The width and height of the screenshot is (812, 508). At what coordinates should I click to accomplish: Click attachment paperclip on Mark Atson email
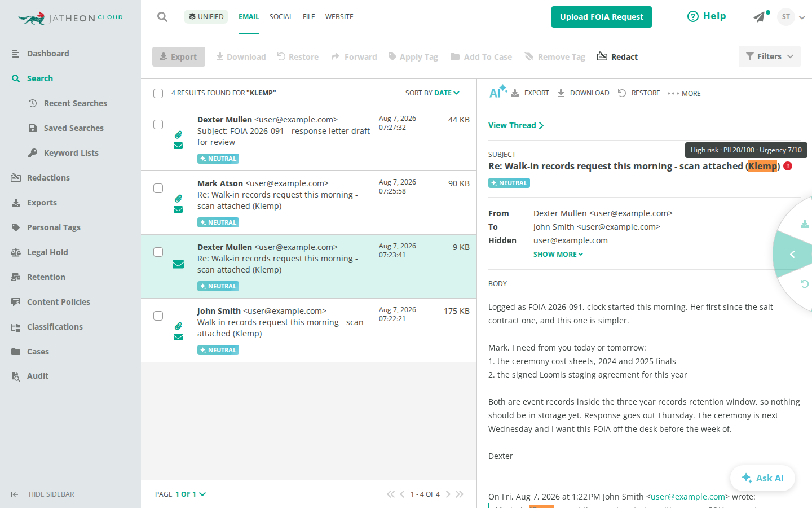click(178, 198)
